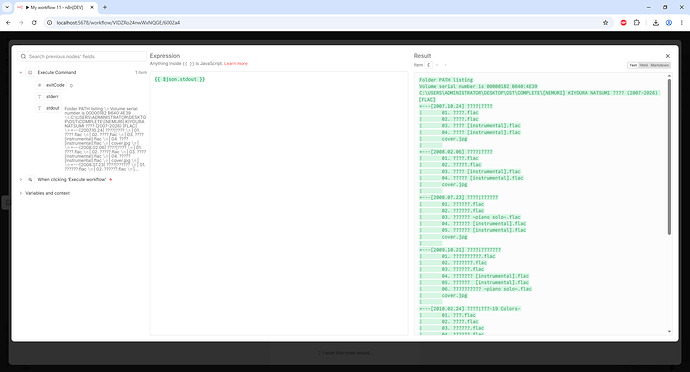Click the text type icon beside stdout

pos(39,108)
